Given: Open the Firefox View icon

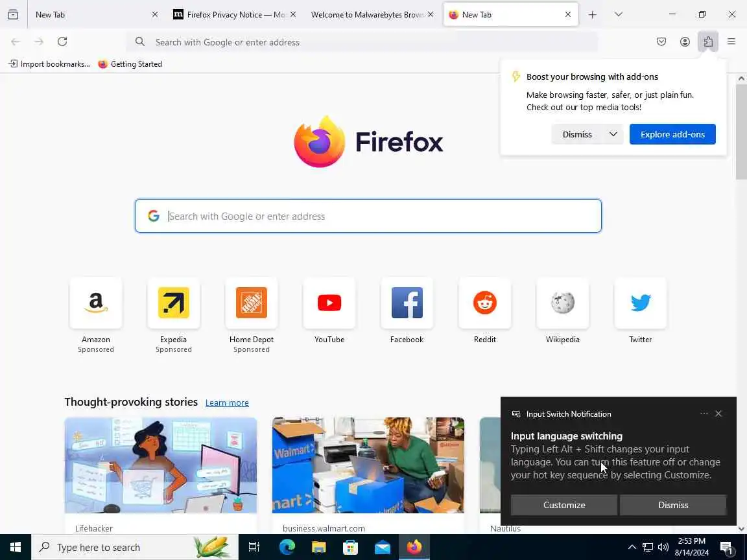Looking at the screenshot, I should click(13, 14).
